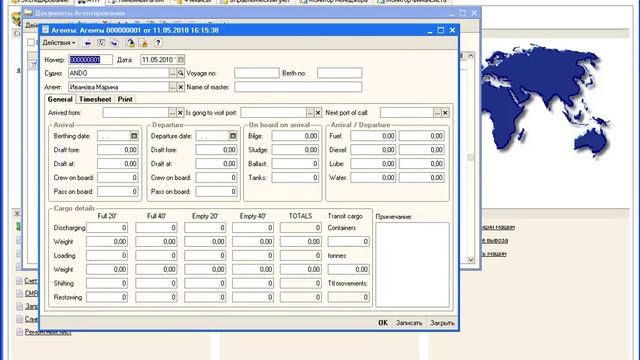Click the Transit cargo Containers field
Screen dimensions: 640x360
click(349, 242)
